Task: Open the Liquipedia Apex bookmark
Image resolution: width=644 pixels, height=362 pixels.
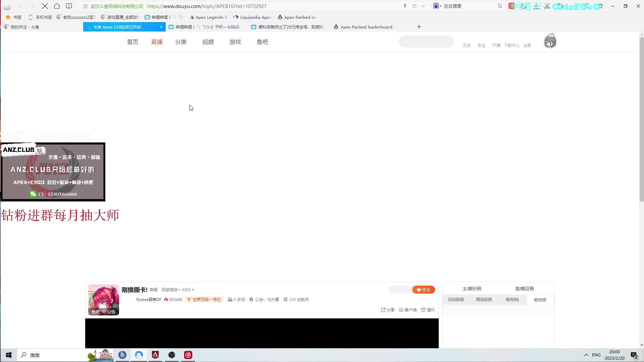Action: [x=252, y=17]
